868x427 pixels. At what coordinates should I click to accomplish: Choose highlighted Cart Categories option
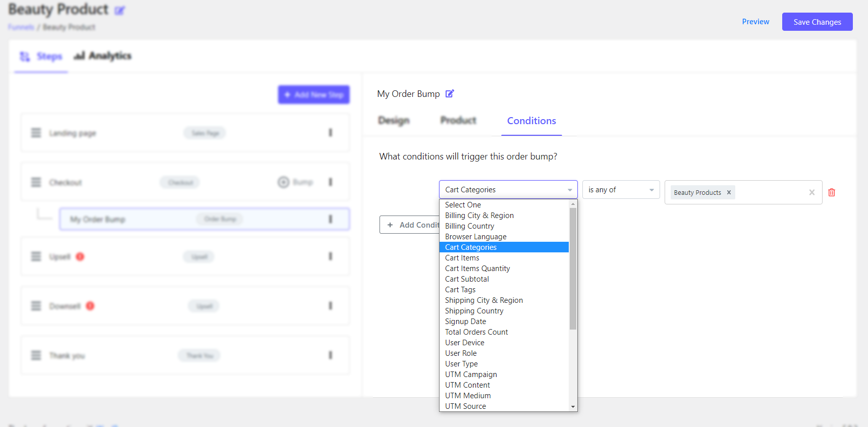504,247
